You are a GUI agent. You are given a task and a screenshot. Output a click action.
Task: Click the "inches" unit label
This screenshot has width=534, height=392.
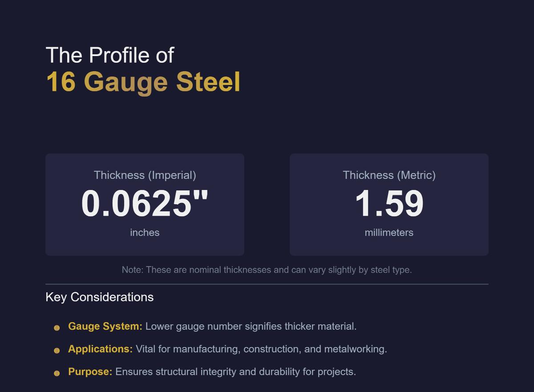pos(145,233)
